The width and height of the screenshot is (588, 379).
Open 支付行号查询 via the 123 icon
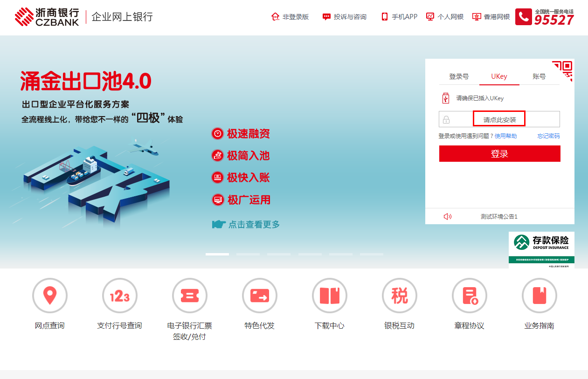click(x=120, y=296)
